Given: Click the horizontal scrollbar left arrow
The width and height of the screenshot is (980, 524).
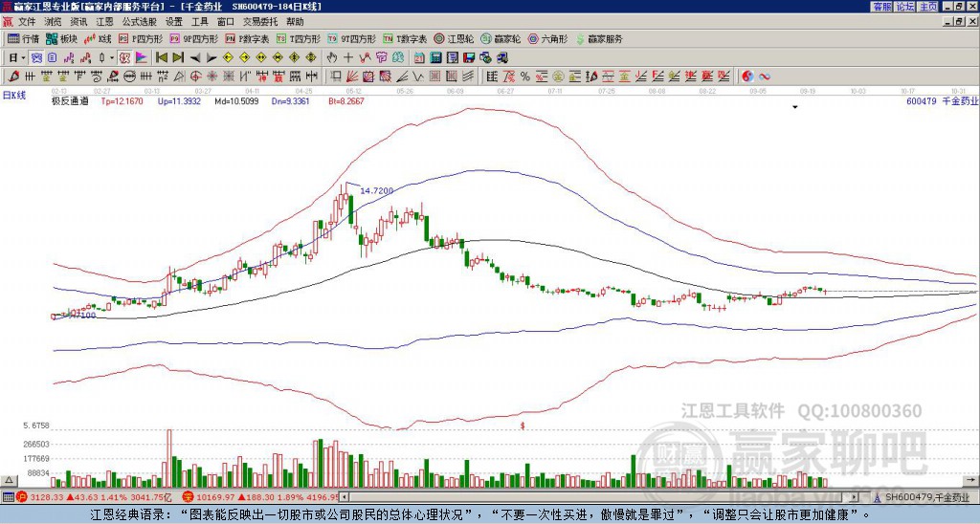Looking at the screenshot, I should tap(344, 497).
